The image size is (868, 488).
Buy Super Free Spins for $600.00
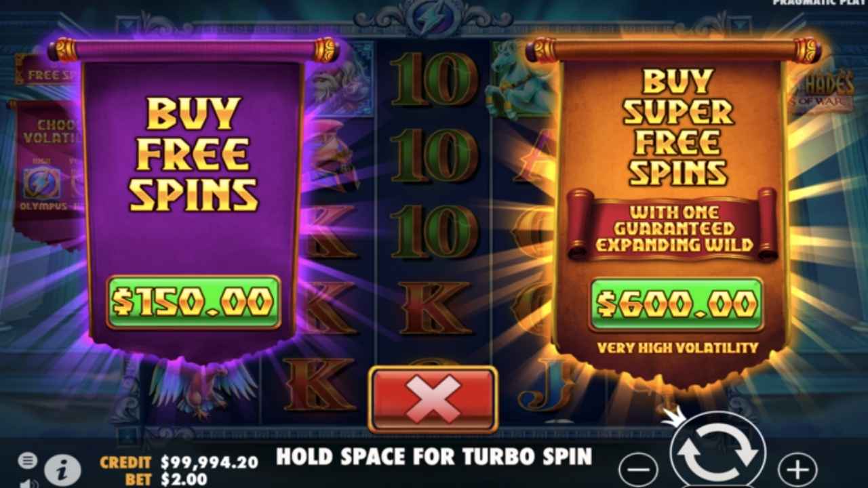[676, 304]
